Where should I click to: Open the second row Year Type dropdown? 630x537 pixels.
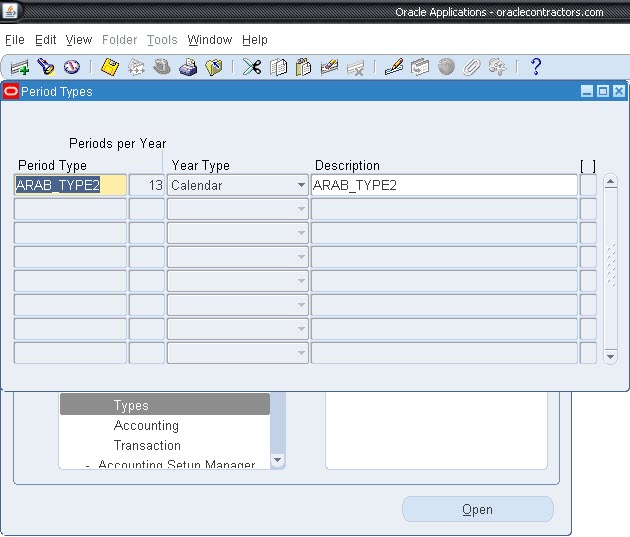pos(301,209)
